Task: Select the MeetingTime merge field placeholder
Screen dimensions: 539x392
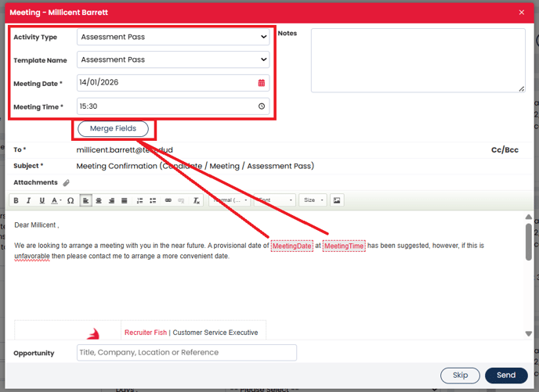Action: 344,246
